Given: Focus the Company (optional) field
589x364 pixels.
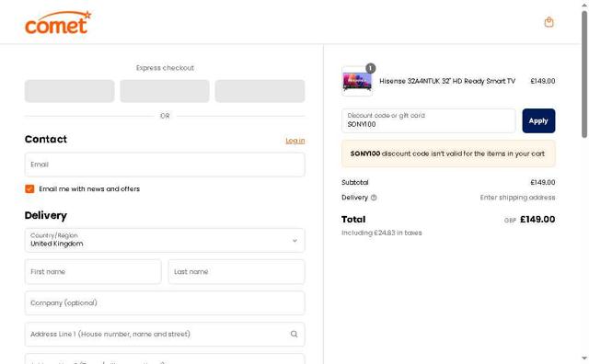Looking at the screenshot, I should (165, 302).
